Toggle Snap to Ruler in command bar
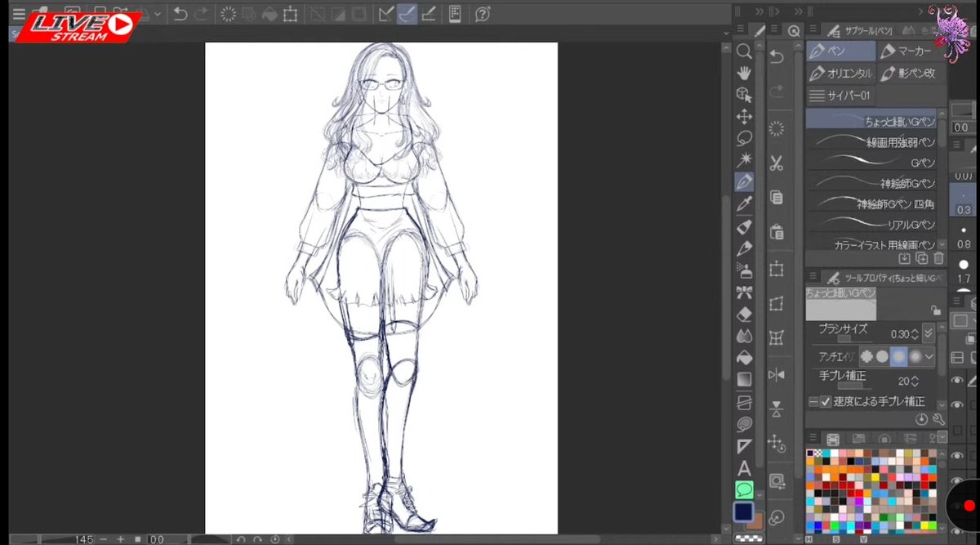Viewport: 980px width, 545px height. click(386, 14)
